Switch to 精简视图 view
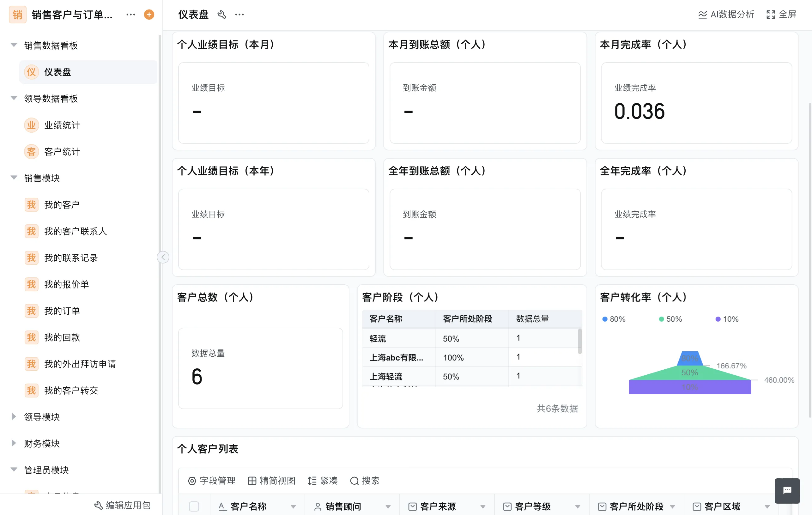Viewport: 812px width, 515px height. click(271, 481)
